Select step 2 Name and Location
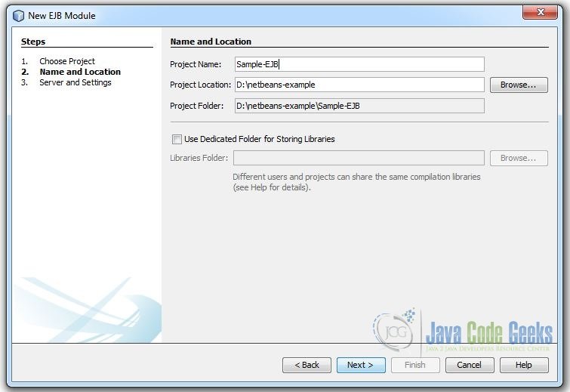 [80, 72]
